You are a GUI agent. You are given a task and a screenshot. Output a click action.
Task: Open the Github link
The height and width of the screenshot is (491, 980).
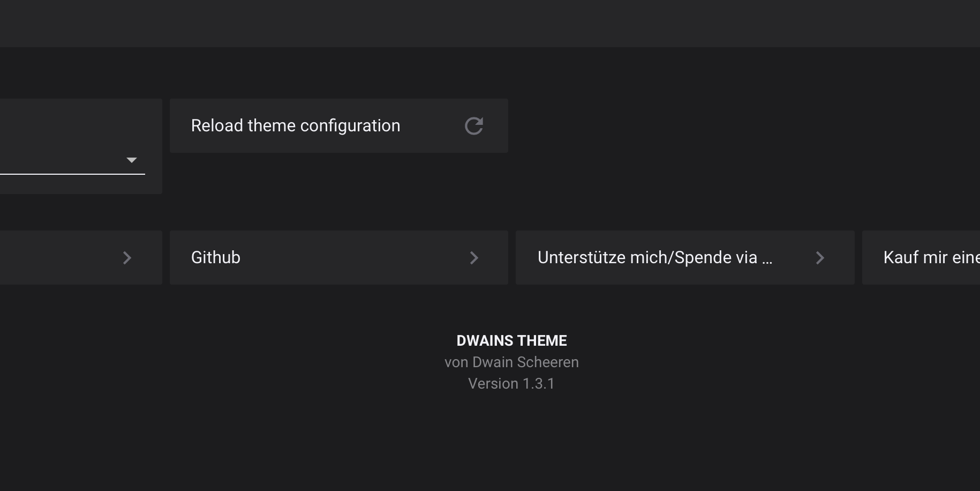coord(216,258)
